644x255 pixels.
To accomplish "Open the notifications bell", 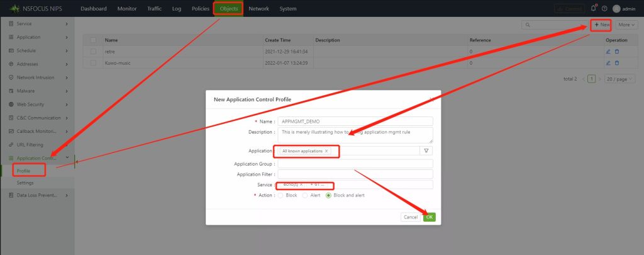I will click(x=593, y=8).
